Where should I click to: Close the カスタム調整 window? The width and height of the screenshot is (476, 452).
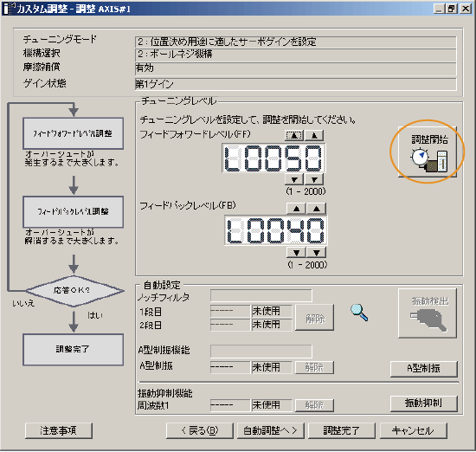(x=466, y=9)
